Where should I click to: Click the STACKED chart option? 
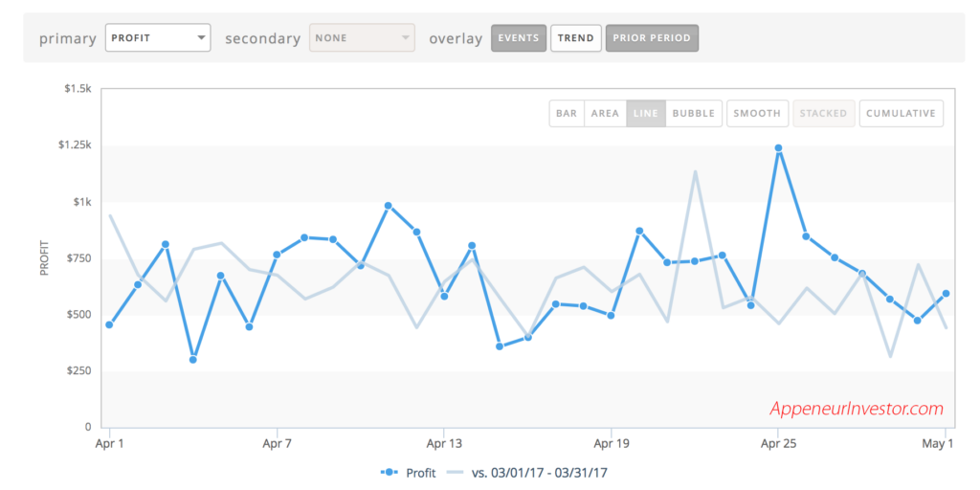[x=823, y=114]
